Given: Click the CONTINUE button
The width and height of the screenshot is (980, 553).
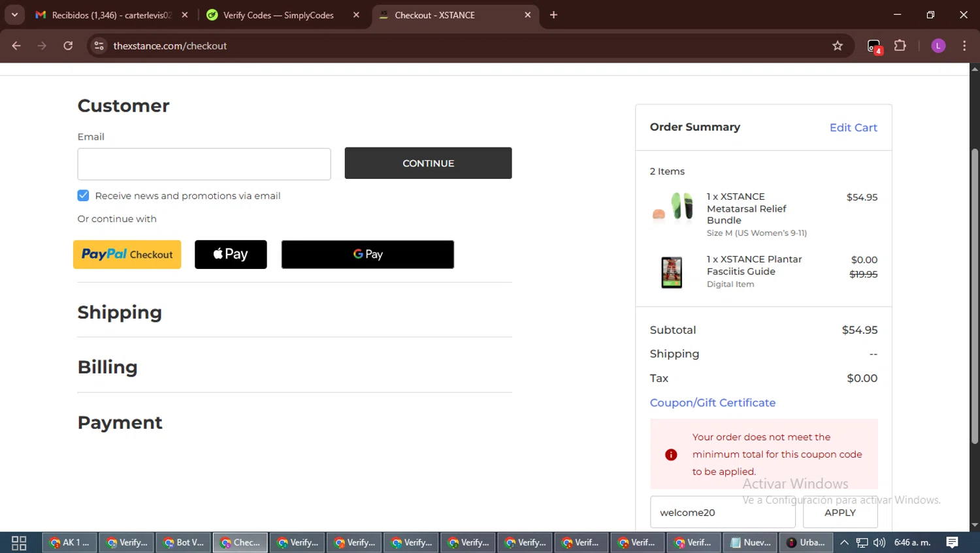Looking at the screenshot, I should pyautogui.click(x=428, y=163).
